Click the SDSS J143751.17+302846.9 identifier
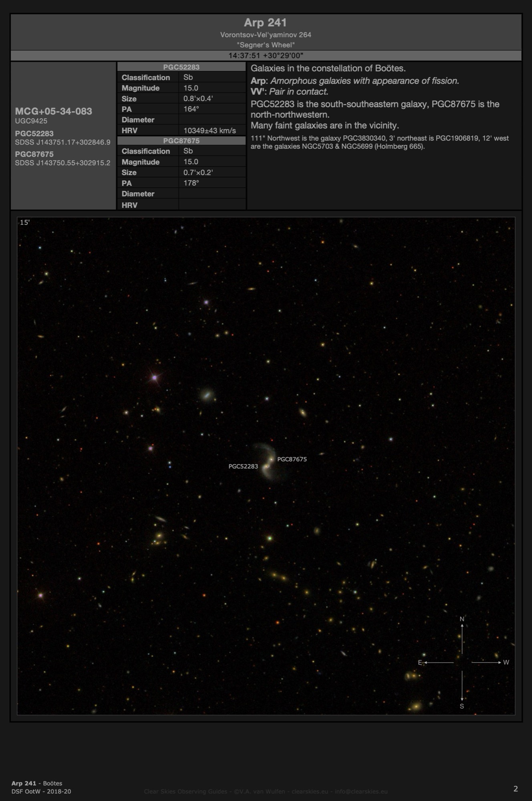This screenshot has width=532, height=801. click(x=62, y=142)
